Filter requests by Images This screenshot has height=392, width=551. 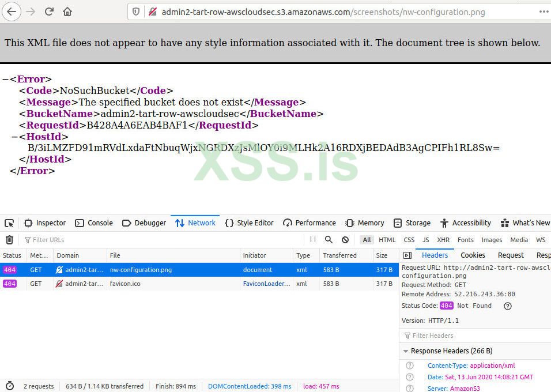(x=492, y=240)
